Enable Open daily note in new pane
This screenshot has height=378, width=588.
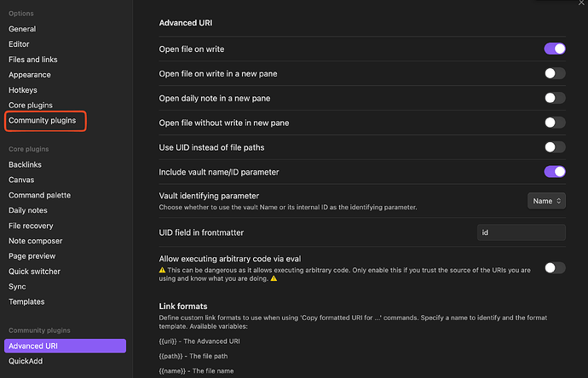(555, 98)
